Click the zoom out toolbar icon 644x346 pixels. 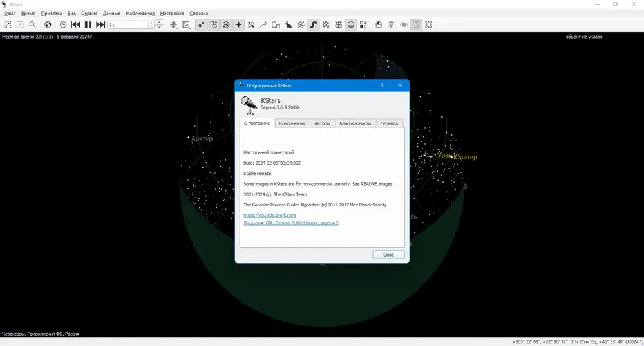click(20, 24)
